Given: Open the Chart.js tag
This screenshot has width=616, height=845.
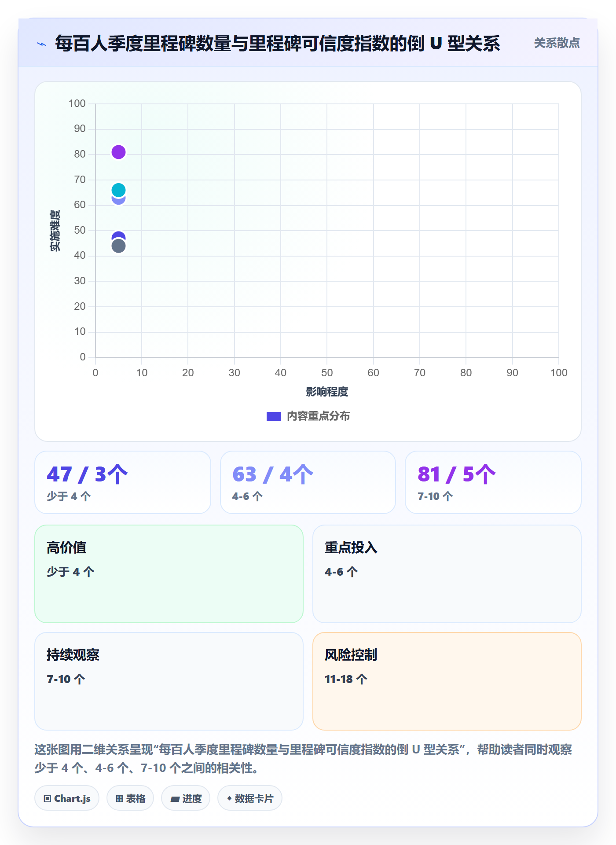Looking at the screenshot, I should pyautogui.click(x=67, y=798).
